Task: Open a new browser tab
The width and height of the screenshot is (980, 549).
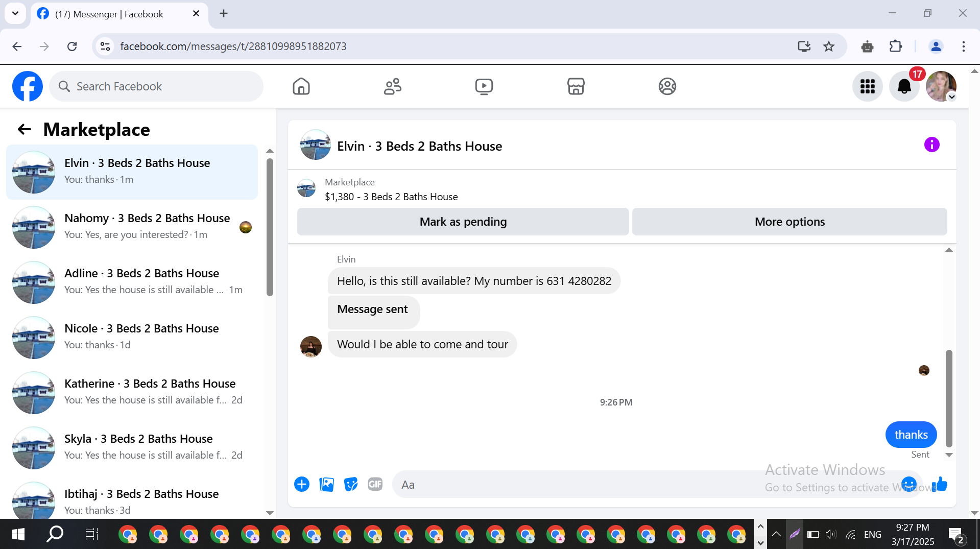Action: click(224, 14)
